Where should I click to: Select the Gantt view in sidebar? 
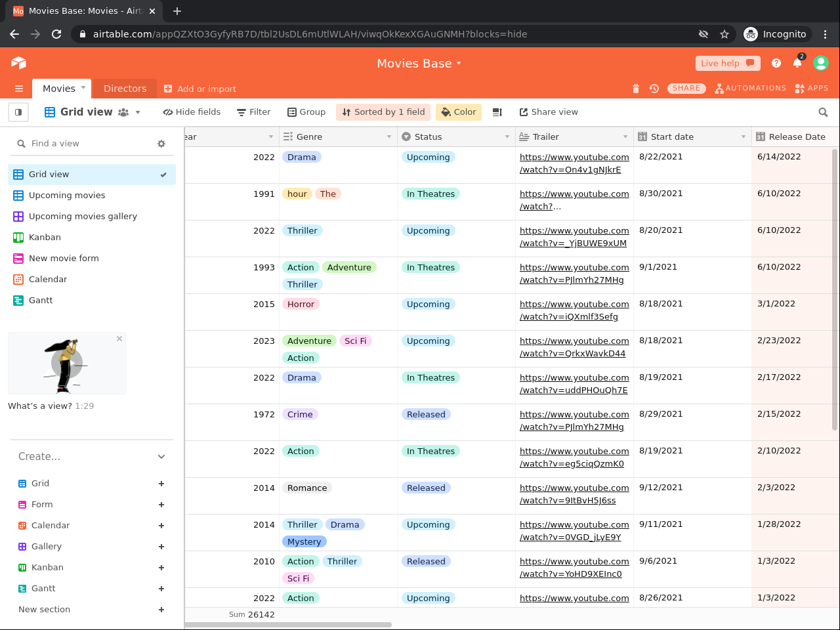coord(92,301)
